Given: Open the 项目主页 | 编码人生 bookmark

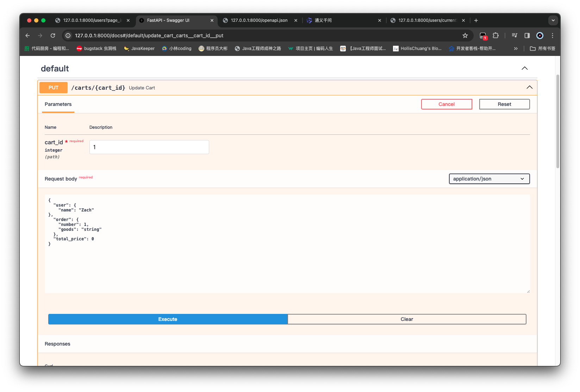Looking at the screenshot, I should (311, 49).
